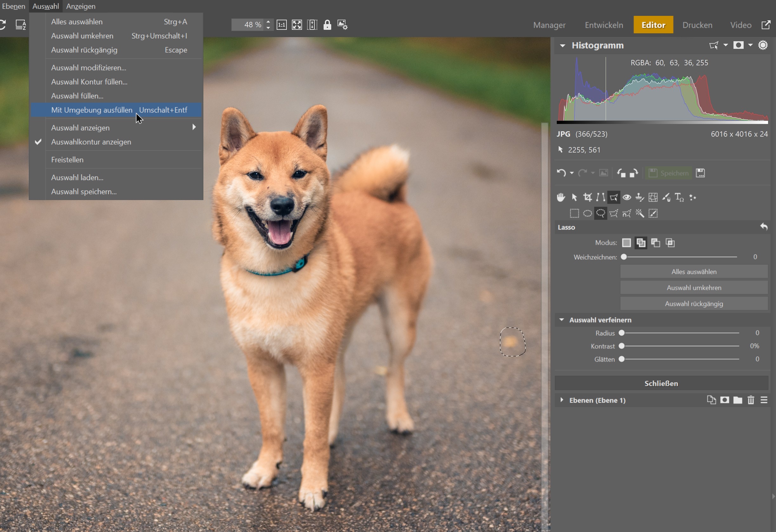Click the fit to screen icon
776x532 pixels.
(297, 25)
